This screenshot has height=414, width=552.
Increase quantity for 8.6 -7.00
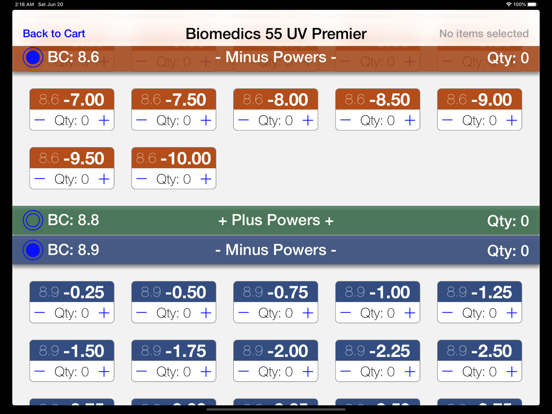coord(104,120)
